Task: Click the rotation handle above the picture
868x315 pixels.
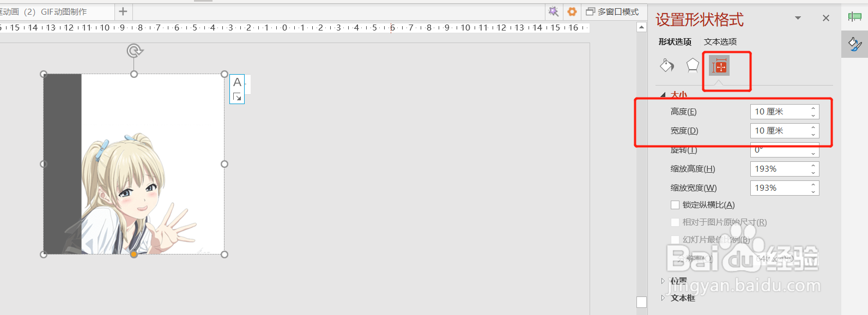Action: (135, 51)
